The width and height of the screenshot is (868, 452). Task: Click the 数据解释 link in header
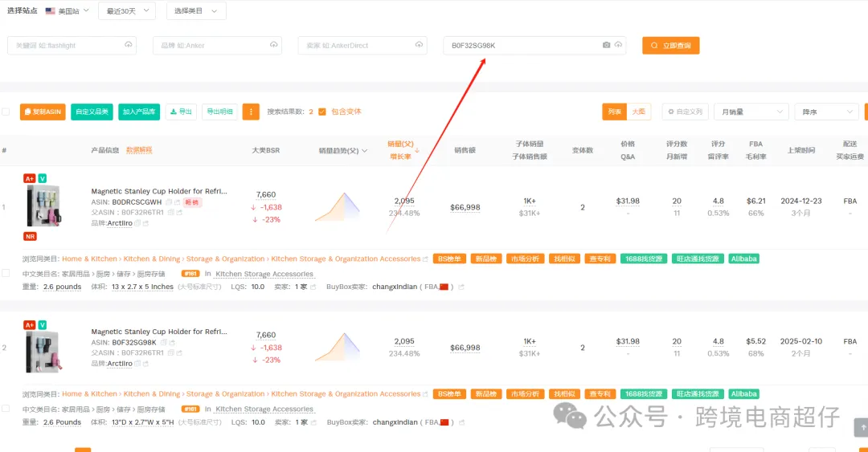pyautogui.click(x=139, y=150)
